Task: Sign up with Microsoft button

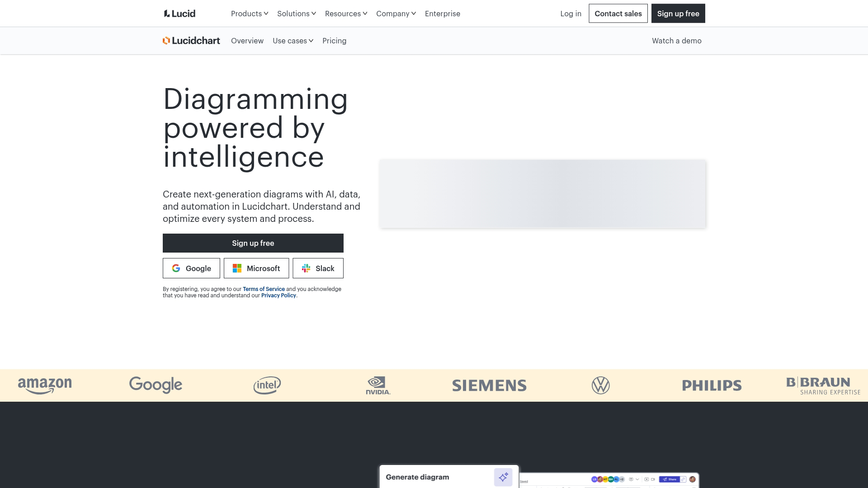Action: pos(256,268)
